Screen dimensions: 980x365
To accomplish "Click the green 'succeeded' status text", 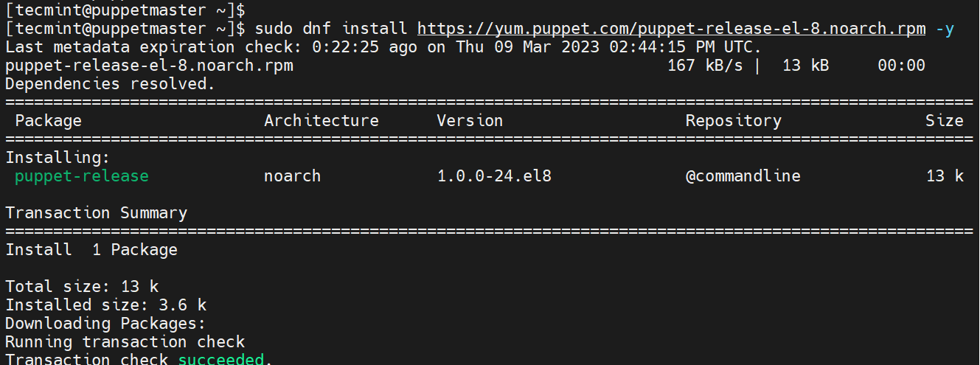I will pyautogui.click(x=221, y=360).
